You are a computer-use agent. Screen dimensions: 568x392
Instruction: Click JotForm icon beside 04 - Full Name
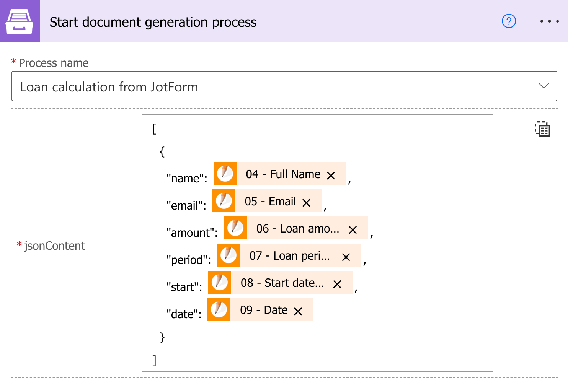click(x=225, y=174)
